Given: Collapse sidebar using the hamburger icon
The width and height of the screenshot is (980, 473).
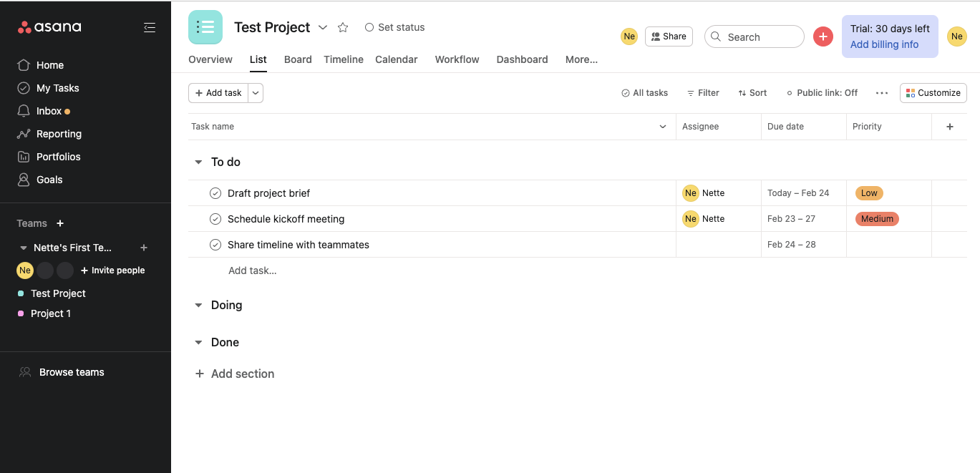Looking at the screenshot, I should click(x=149, y=27).
